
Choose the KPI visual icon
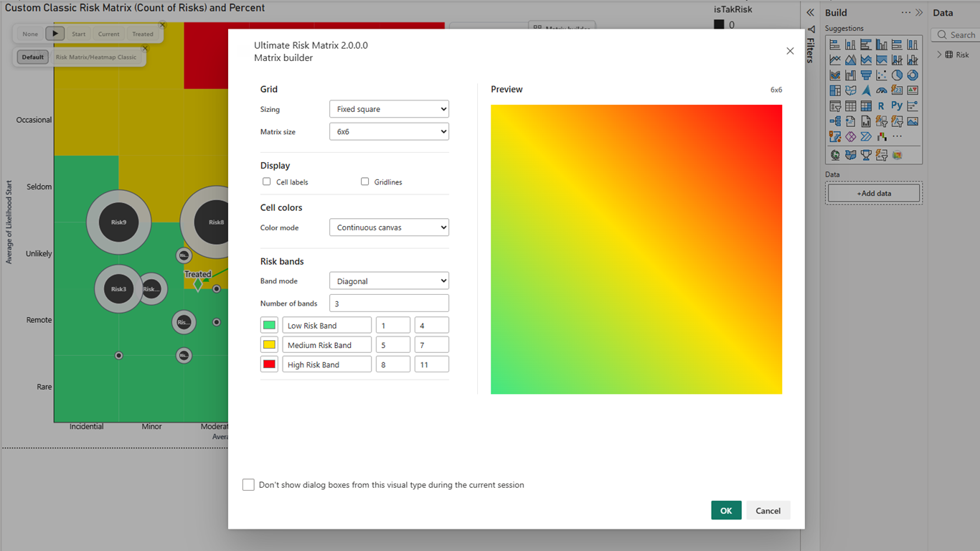pos(913,90)
